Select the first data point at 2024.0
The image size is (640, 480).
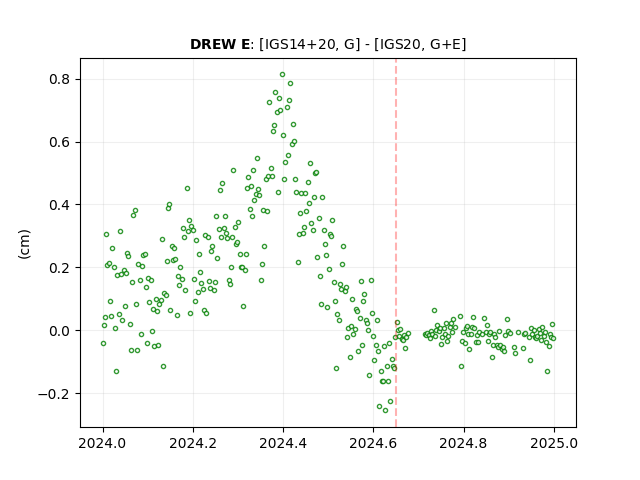point(103,344)
